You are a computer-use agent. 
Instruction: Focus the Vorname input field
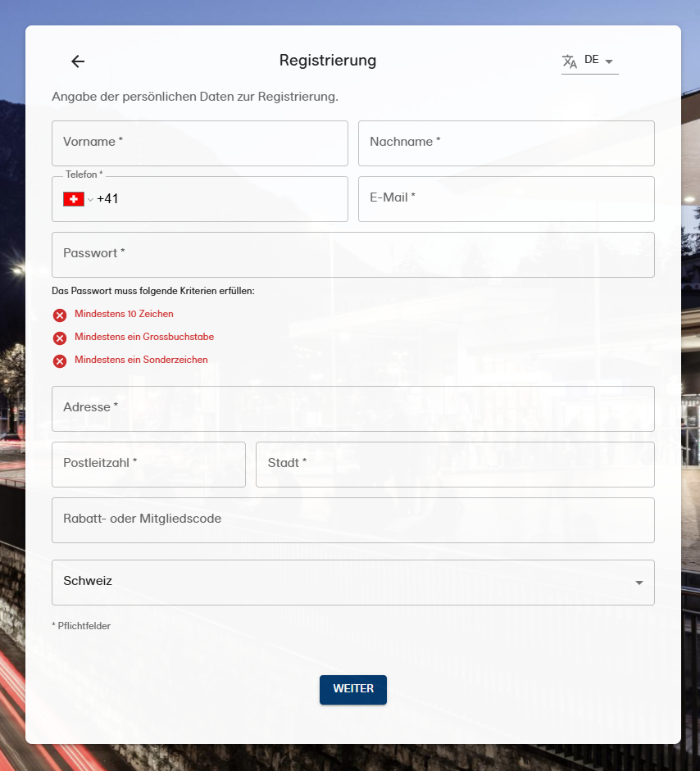click(200, 143)
